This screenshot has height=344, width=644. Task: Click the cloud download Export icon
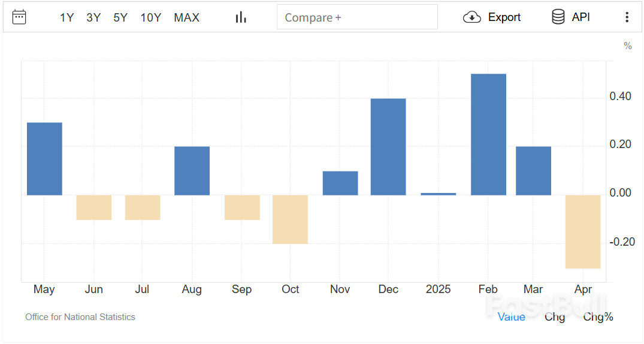tap(472, 17)
